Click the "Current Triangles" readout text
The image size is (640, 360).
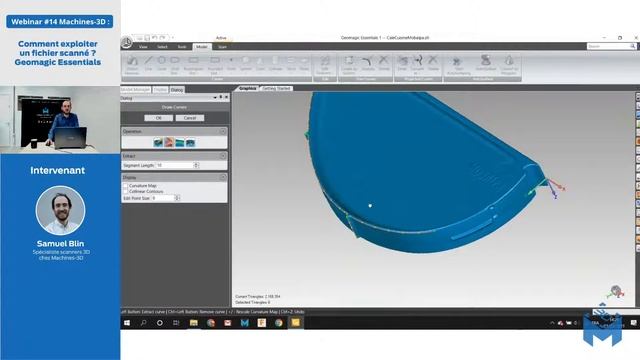click(x=258, y=296)
